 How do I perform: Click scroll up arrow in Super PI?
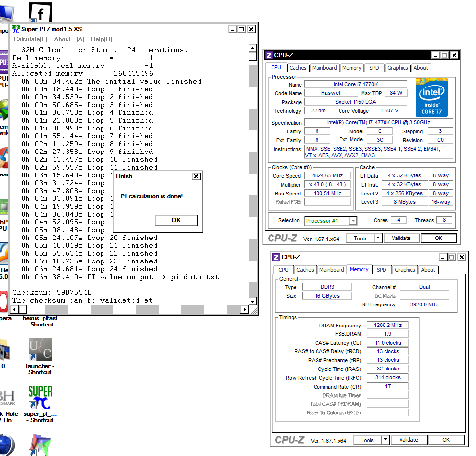252,48
